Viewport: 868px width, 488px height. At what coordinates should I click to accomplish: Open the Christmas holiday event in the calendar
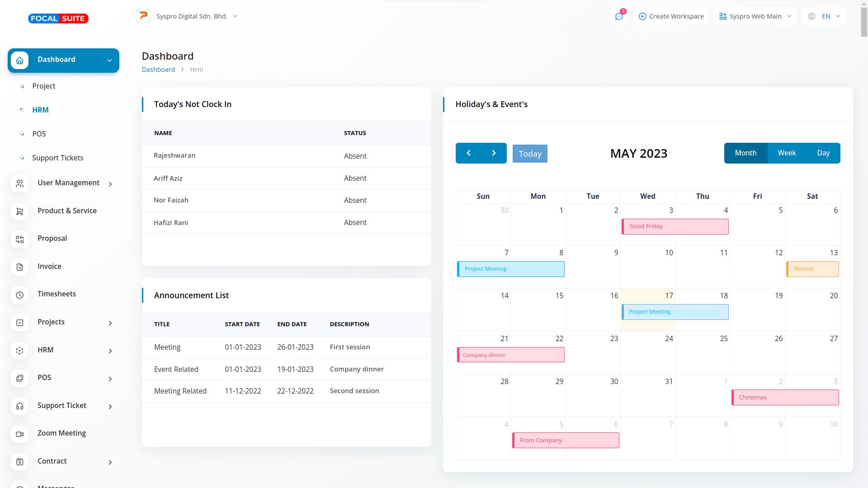coord(785,398)
